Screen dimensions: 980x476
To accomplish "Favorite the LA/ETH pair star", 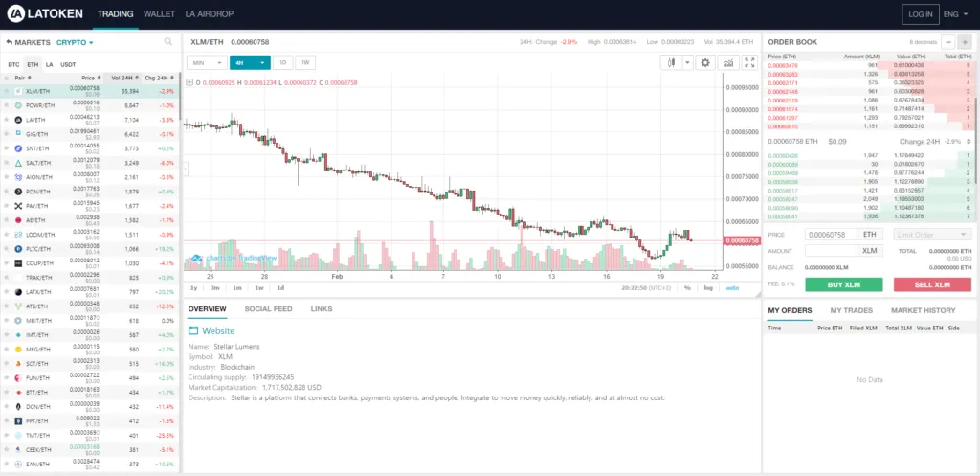I will tap(7, 120).
